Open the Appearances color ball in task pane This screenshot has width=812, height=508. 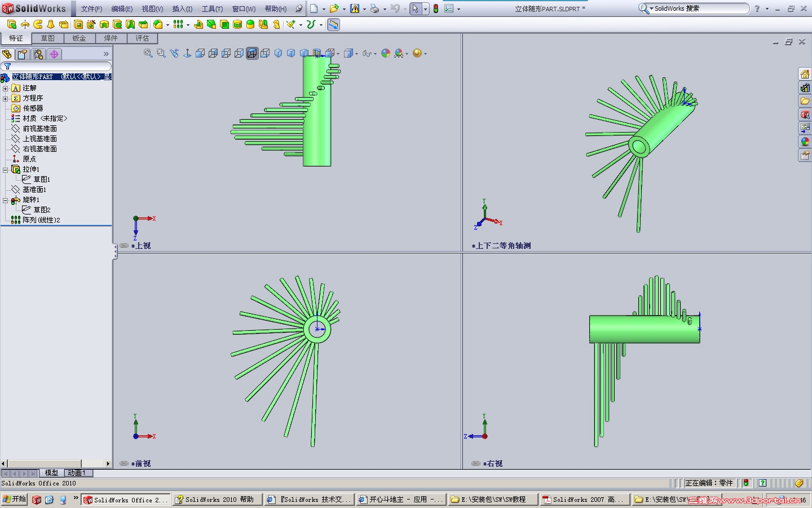(x=805, y=142)
